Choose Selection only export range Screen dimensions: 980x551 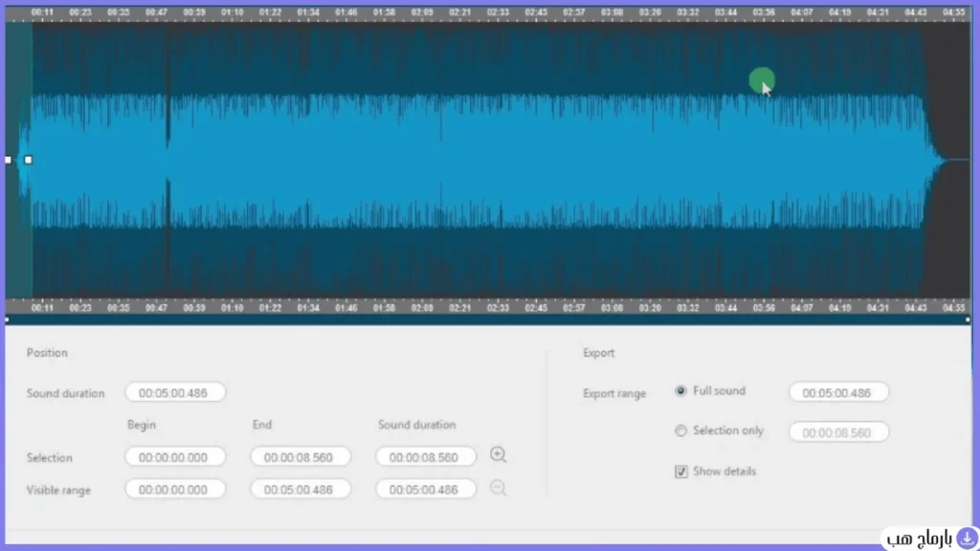pyautogui.click(x=680, y=430)
